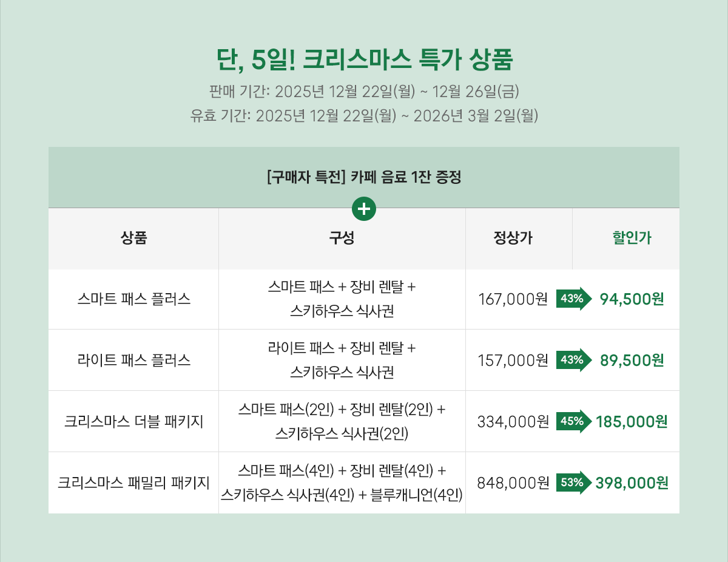Click the 43% arrow badge for 스마트 패스 플러스
This screenshot has width=728, height=562.
573,299
